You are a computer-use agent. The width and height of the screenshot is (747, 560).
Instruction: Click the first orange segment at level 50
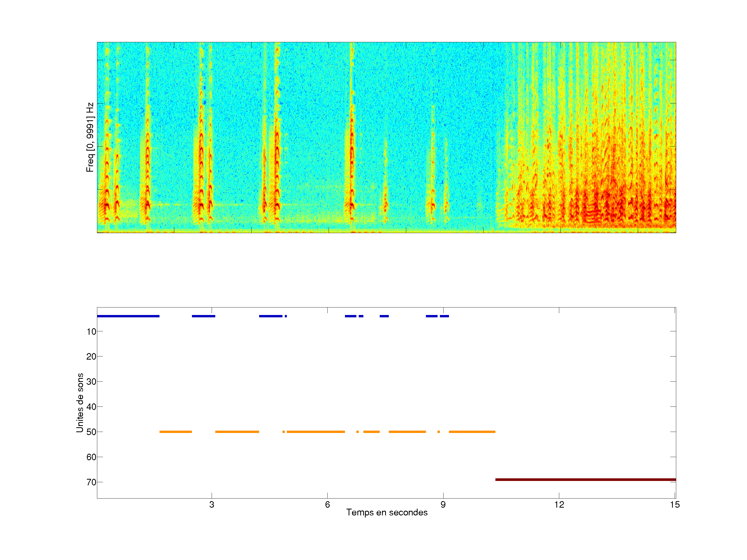pos(176,432)
